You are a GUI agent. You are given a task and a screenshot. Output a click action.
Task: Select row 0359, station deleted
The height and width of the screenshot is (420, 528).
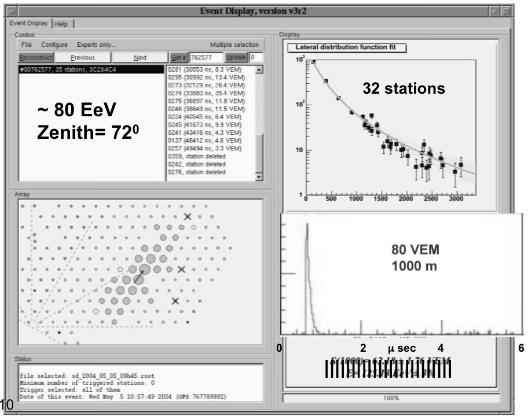coord(197,157)
